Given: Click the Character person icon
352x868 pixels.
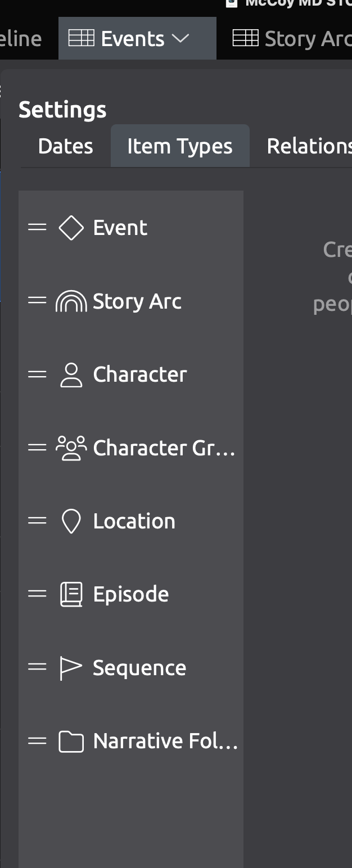Looking at the screenshot, I should tap(71, 375).
